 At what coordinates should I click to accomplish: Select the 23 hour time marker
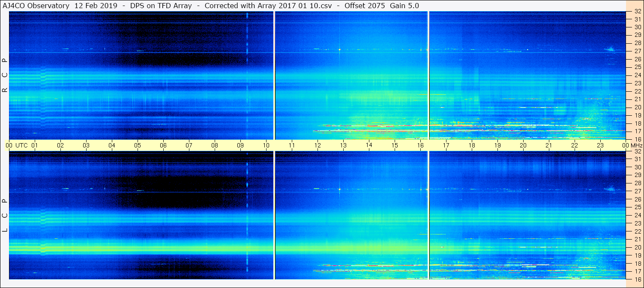coord(600,145)
